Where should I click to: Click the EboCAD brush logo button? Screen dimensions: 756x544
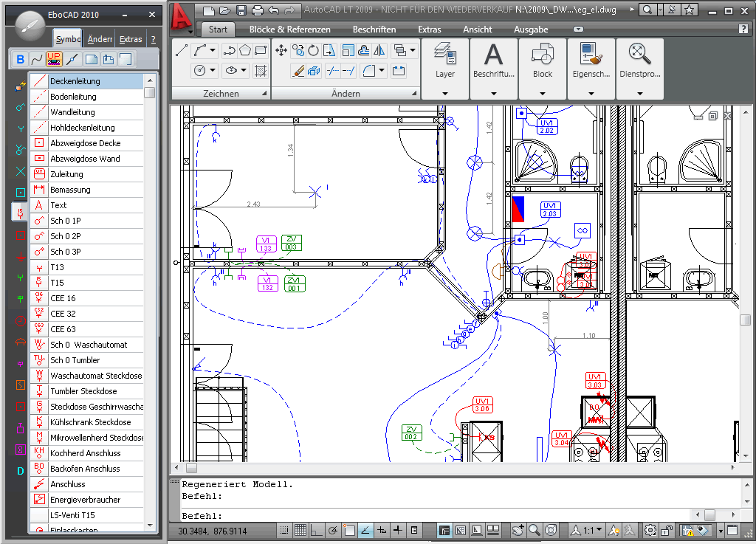[30, 26]
